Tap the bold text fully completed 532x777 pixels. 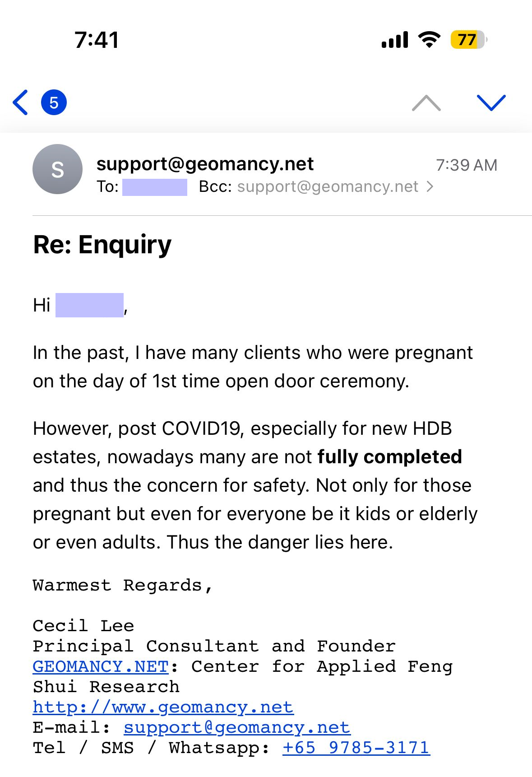(x=389, y=457)
